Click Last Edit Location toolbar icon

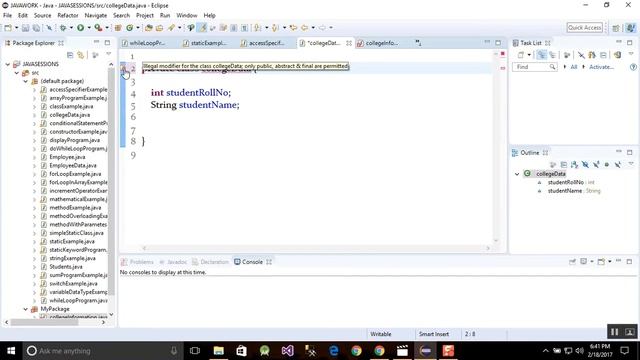(x=293, y=28)
